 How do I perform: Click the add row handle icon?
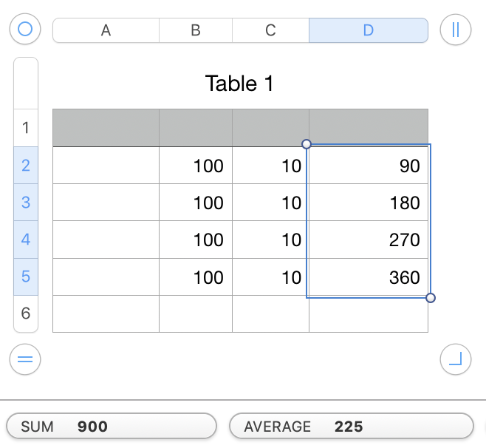(x=25, y=360)
